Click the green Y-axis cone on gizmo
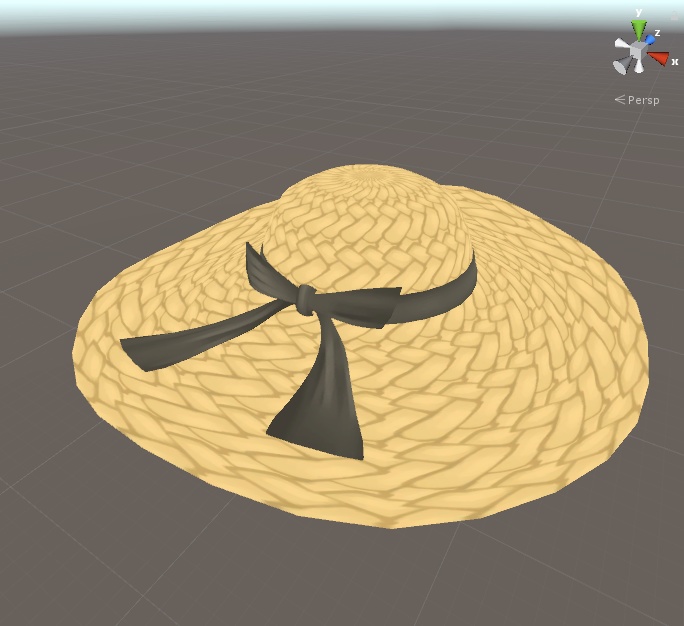The width and height of the screenshot is (684, 626). coord(639,31)
